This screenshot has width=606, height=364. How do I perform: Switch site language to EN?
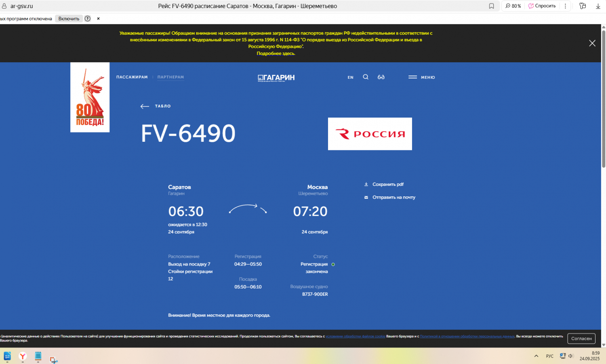[350, 78]
